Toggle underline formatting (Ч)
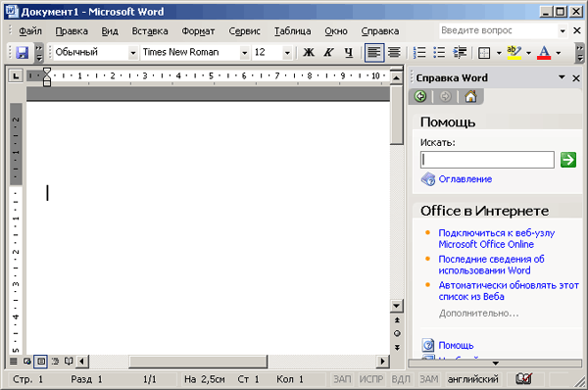The image size is (588, 390). click(349, 53)
